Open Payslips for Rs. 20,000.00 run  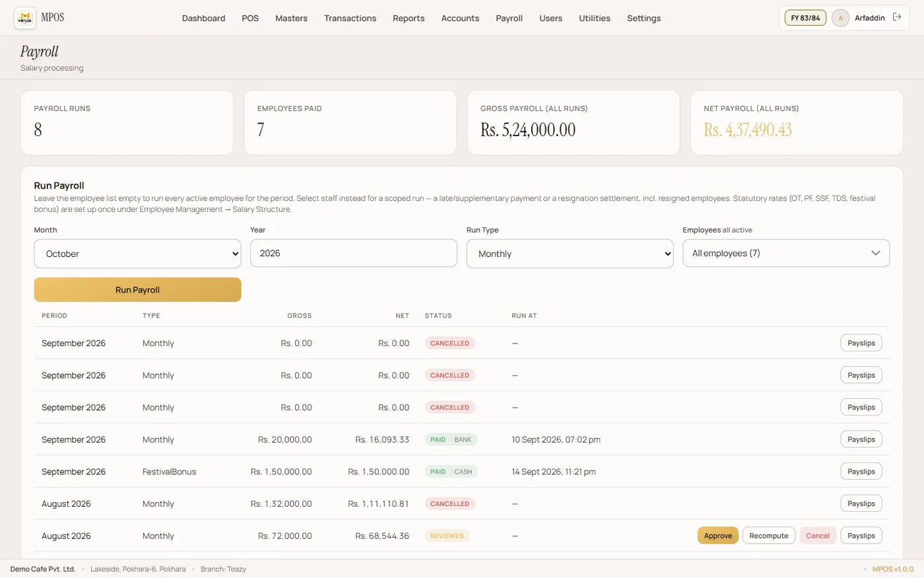(861, 439)
